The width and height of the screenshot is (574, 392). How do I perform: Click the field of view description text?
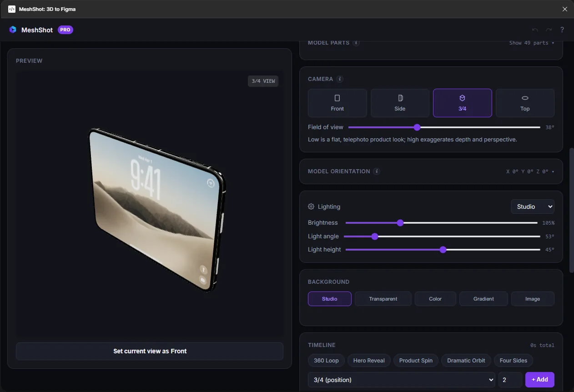click(413, 140)
